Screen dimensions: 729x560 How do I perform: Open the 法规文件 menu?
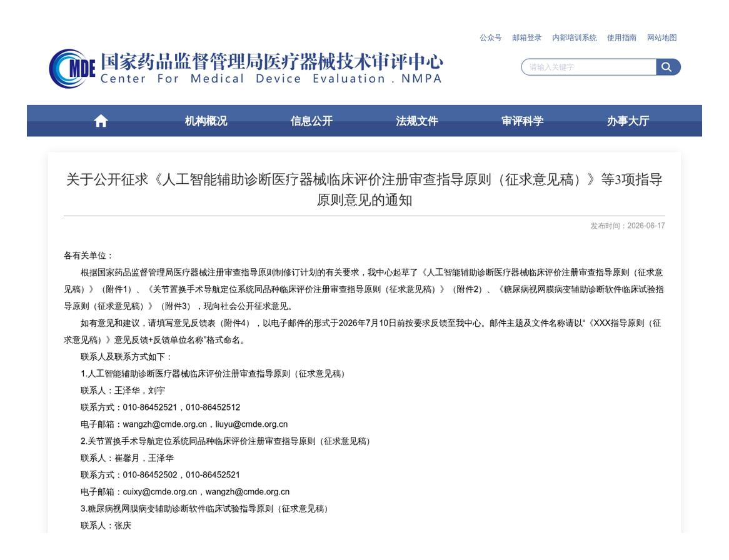pos(417,121)
